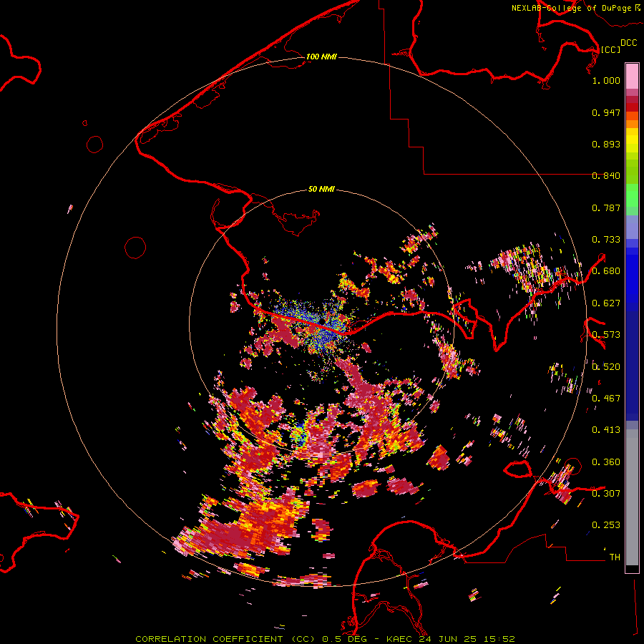Click the DCC label above the color bar
This screenshot has height=644, width=644.
coord(628,43)
